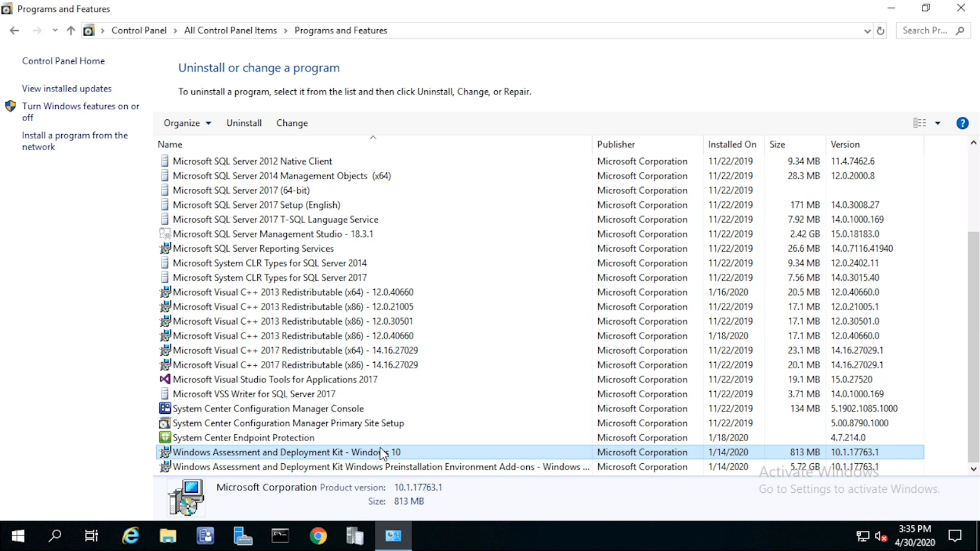Select Configuration Manager Primary Site Setup icon
The width and height of the screenshot is (980, 551).
[165, 423]
